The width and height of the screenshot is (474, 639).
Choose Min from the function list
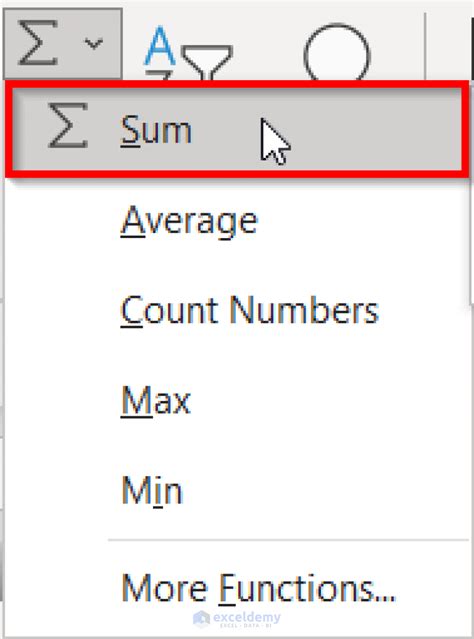152,490
